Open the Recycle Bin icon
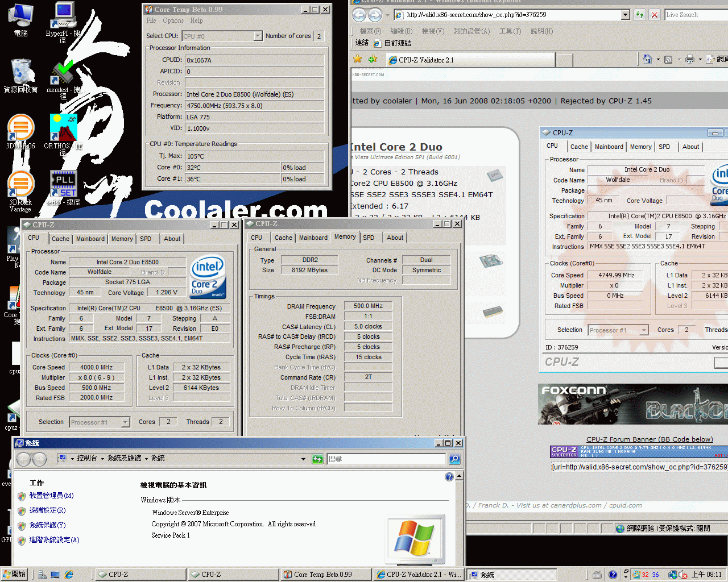The height and width of the screenshot is (582, 728). click(20, 76)
